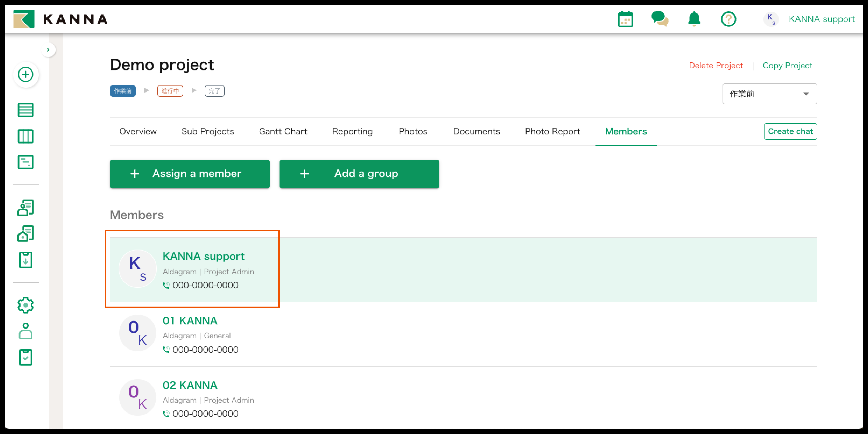
Task: Click the Add a group button
Action: 359,174
